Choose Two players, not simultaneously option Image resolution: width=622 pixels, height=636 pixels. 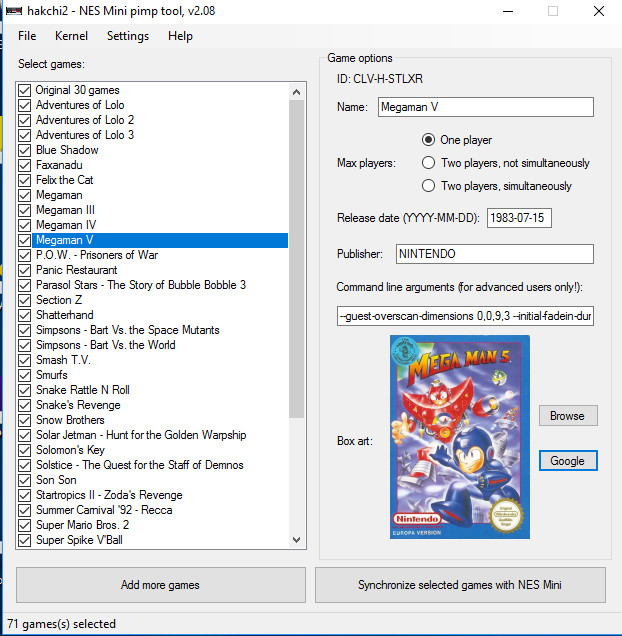[429, 163]
